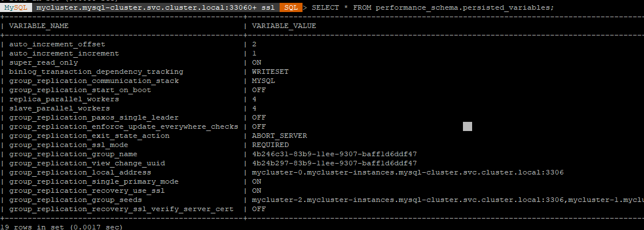Click the MySQL prompt badge

click(15, 7)
